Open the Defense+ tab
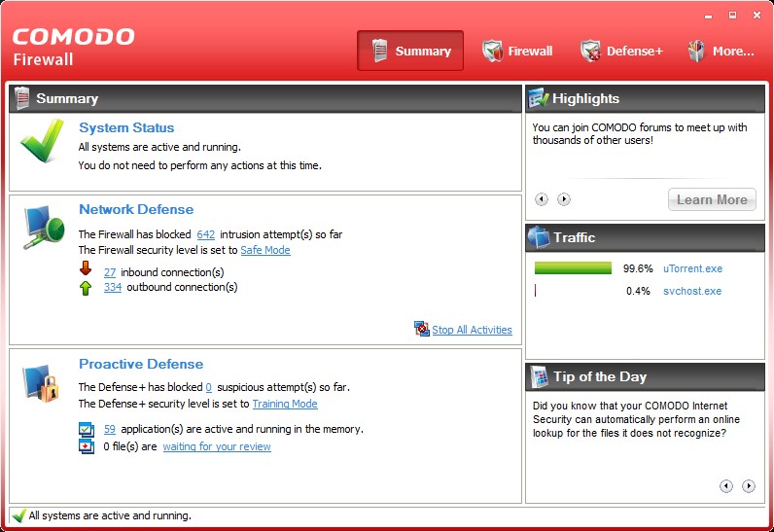Viewport: 774px width, 532px height. (x=621, y=51)
